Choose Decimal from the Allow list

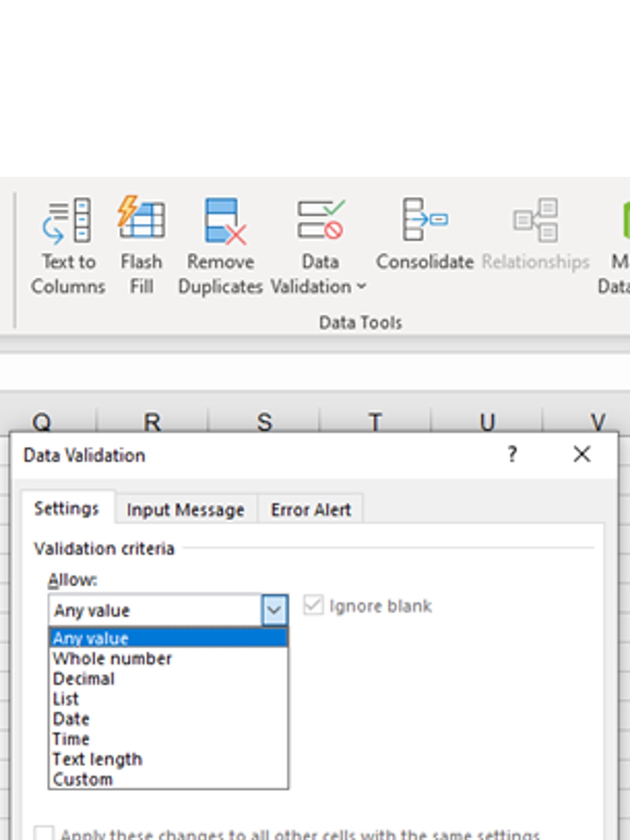83,679
